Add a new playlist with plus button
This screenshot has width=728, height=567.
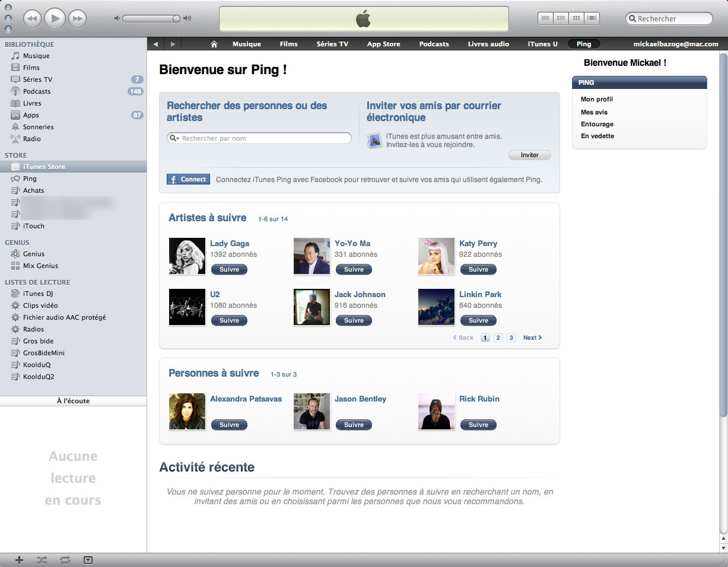(x=19, y=559)
